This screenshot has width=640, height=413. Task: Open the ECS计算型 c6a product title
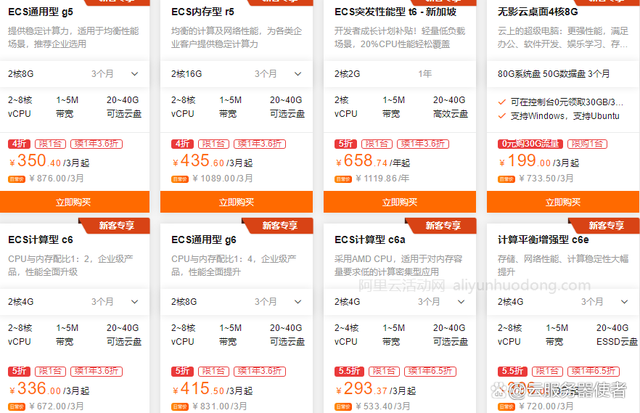370,240
